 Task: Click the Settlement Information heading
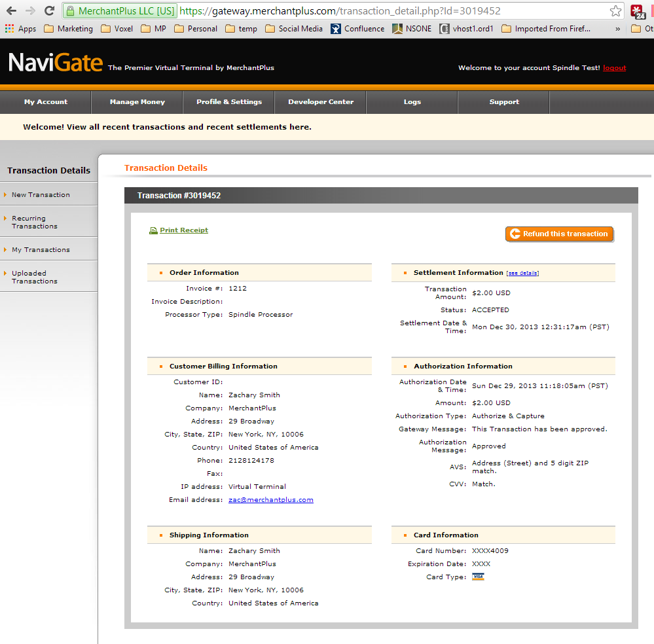[458, 272]
